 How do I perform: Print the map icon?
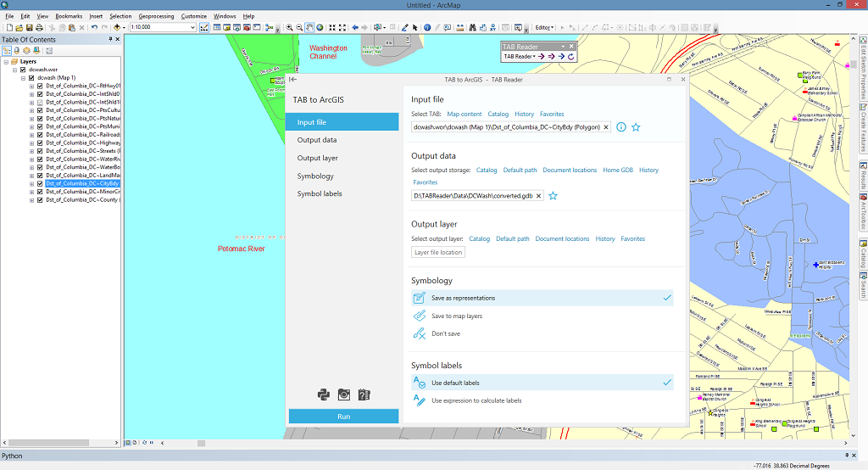pos(39,27)
